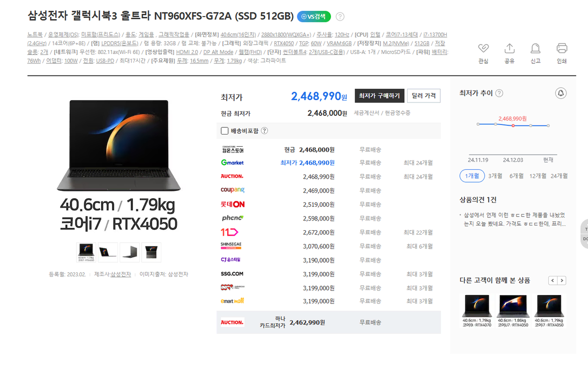This screenshot has width=588, height=376.
Task: Click the 최저가 구매하기 button
Action: click(x=380, y=96)
